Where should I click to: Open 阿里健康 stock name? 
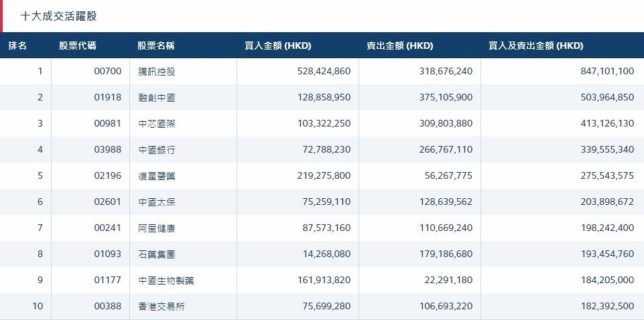pyautogui.click(x=156, y=228)
